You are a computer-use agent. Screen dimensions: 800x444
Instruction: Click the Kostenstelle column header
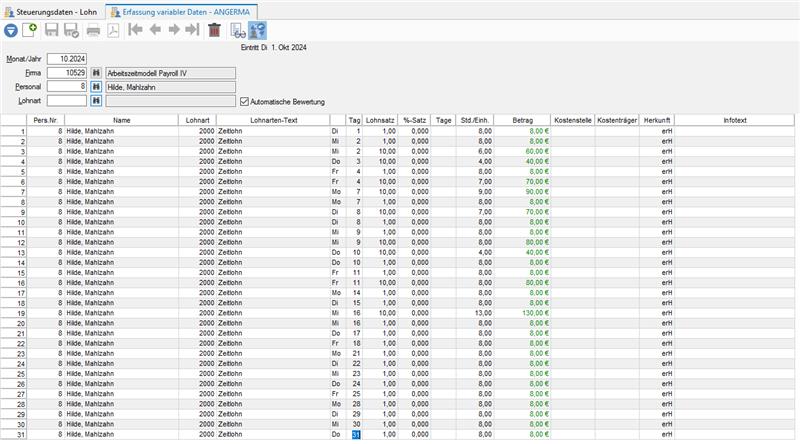(573, 120)
